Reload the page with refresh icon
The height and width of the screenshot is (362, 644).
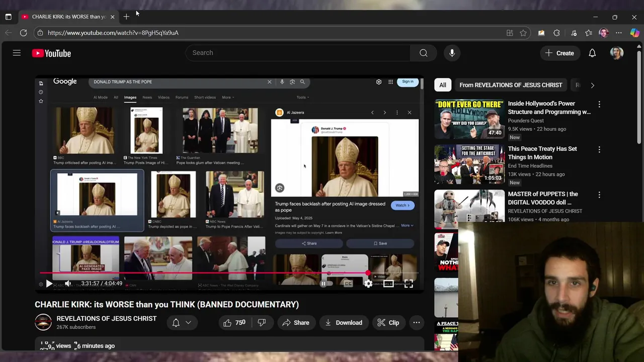[24, 33]
